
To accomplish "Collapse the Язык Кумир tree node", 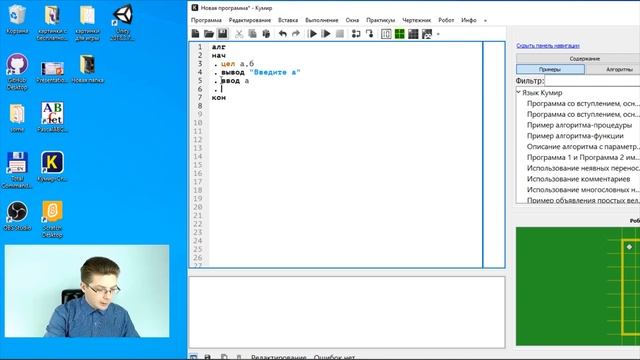I will tap(518, 93).
